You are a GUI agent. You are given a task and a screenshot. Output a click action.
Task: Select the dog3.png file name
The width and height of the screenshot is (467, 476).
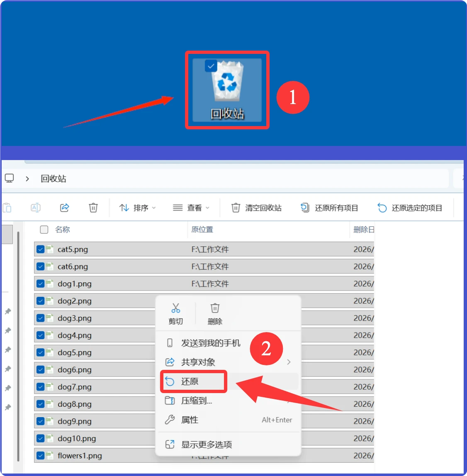[74, 318]
